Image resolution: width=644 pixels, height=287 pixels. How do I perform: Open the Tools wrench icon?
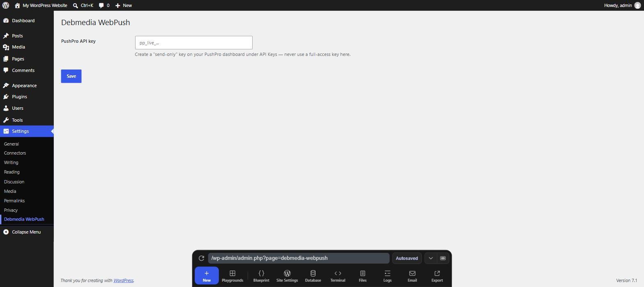click(6, 120)
